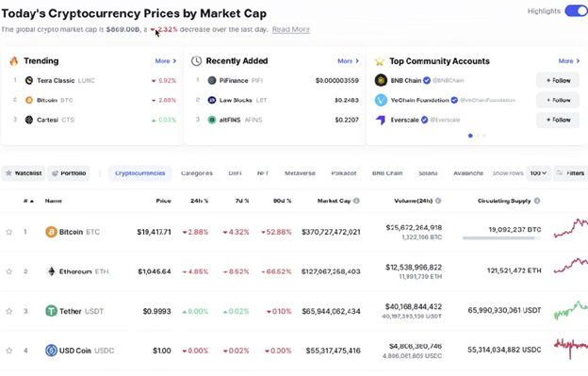The height and width of the screenshot is (376, 588).
Task: Open the Portfolio button
Action: (x=69, y=173)
